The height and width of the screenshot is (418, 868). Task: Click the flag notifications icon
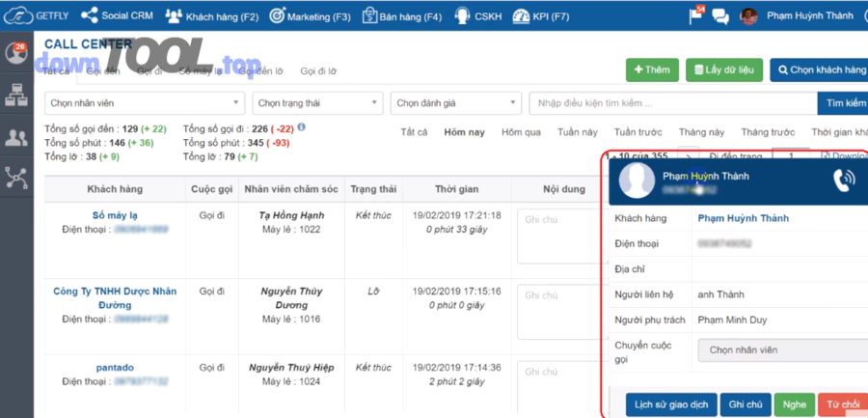pyautogui.click(x=696, y=16)
